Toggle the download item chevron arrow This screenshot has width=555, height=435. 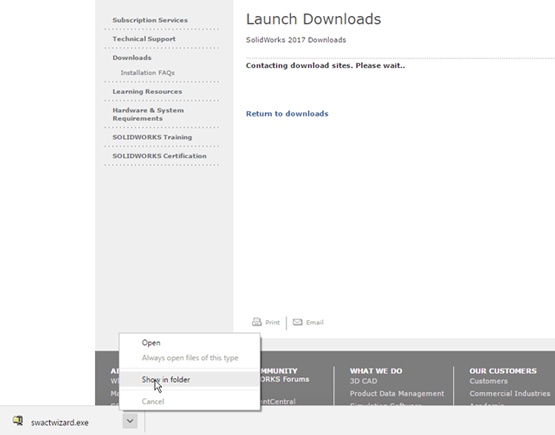130,421
